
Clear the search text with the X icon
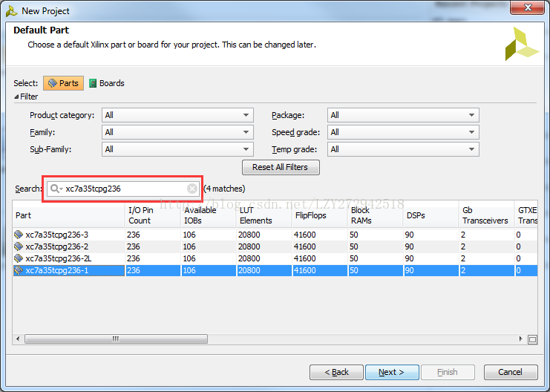(192, 189)
